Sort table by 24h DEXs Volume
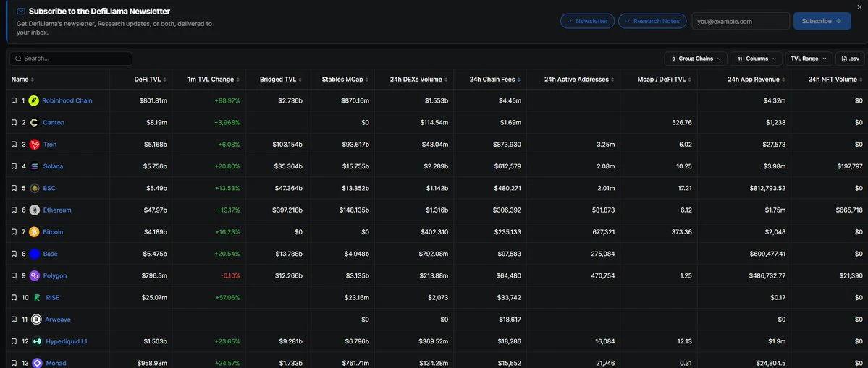The width and height of the screenshot is (868, 368). [419, 80]
